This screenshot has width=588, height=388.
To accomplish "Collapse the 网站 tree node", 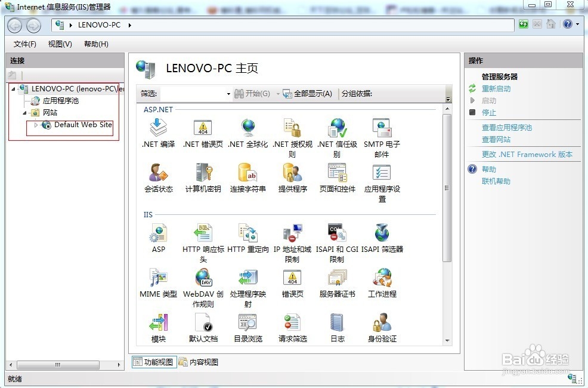I will (25, 113).
